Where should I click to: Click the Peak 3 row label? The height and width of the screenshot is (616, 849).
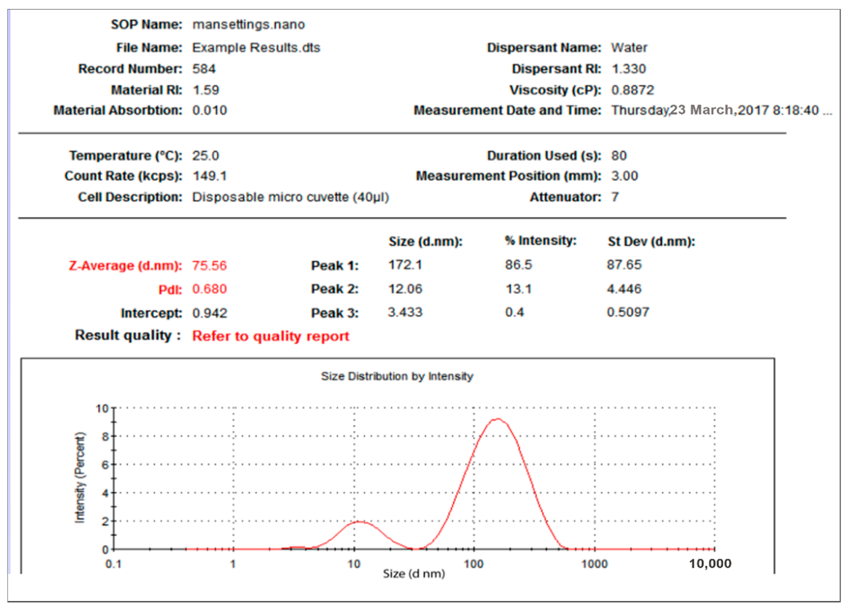(x=336, y=312)
